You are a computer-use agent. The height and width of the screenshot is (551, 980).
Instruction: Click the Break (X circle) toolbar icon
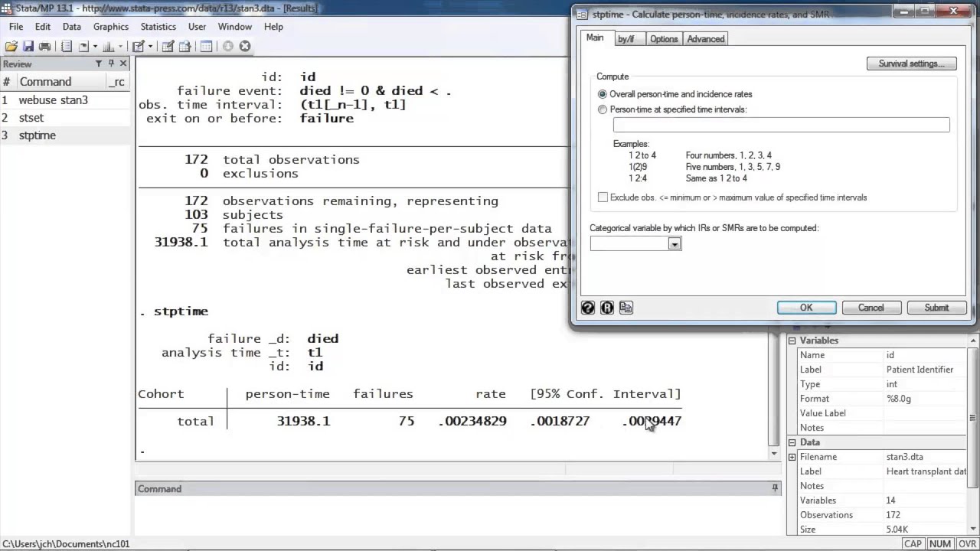point(245,46)
